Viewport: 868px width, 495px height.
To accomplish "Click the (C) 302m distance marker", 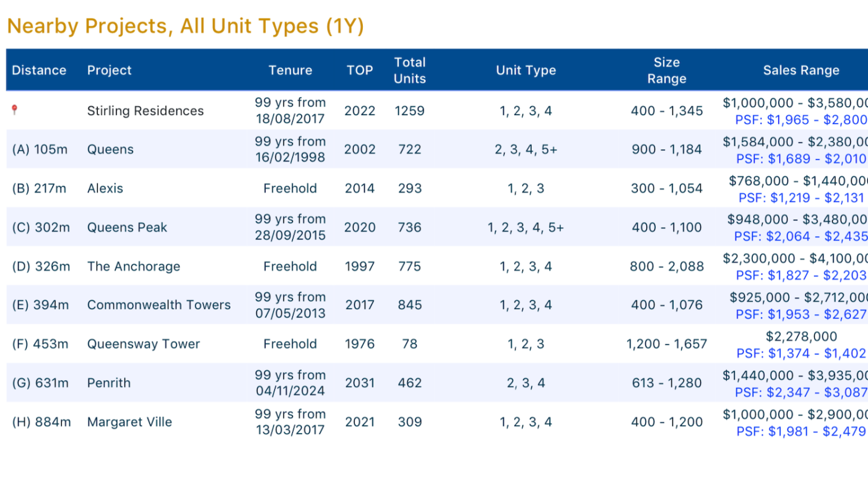I will (x=41, y=227).
